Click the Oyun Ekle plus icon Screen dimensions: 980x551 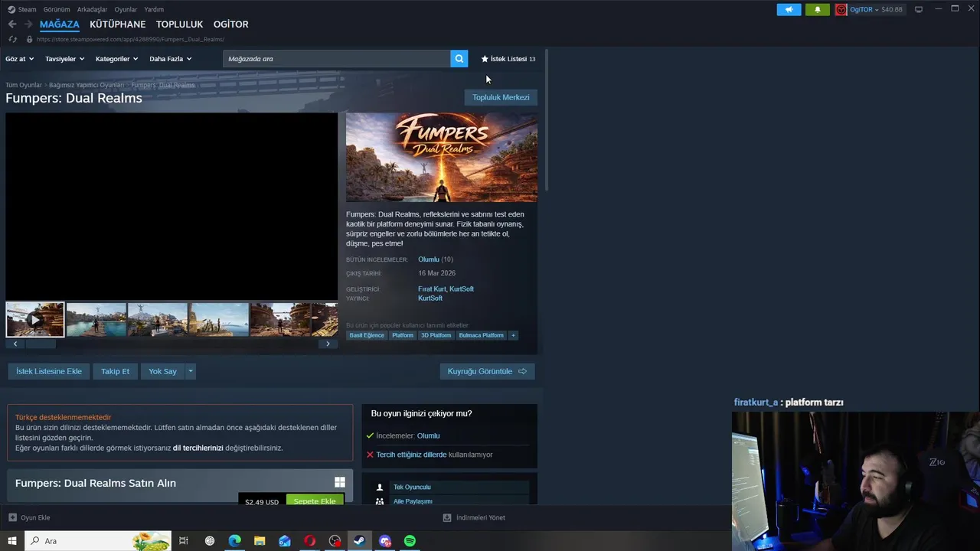point(12,518)
